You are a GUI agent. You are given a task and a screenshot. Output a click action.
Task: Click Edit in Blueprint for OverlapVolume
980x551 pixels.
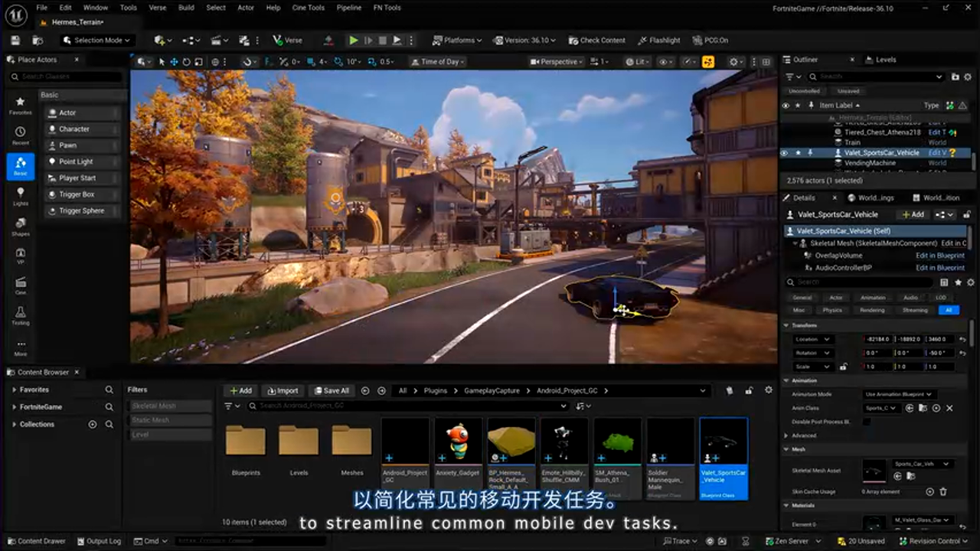pyautogui.click(x=941, y=255)
